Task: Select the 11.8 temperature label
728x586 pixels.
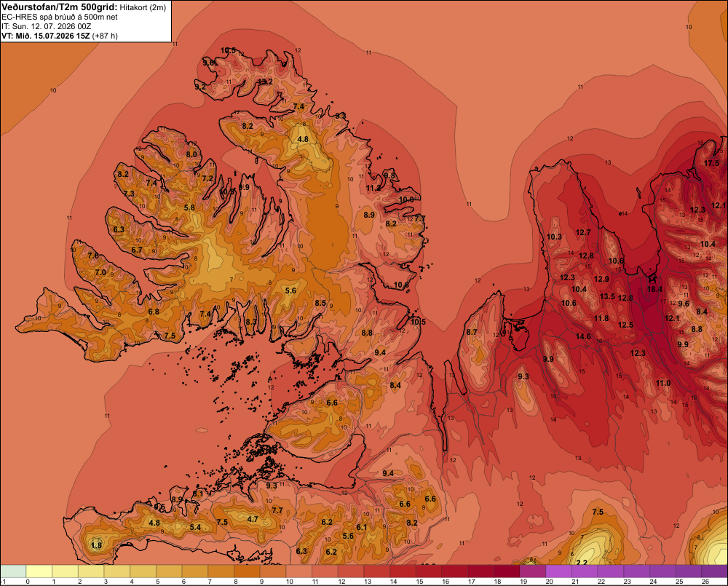Action: [601, 318]
